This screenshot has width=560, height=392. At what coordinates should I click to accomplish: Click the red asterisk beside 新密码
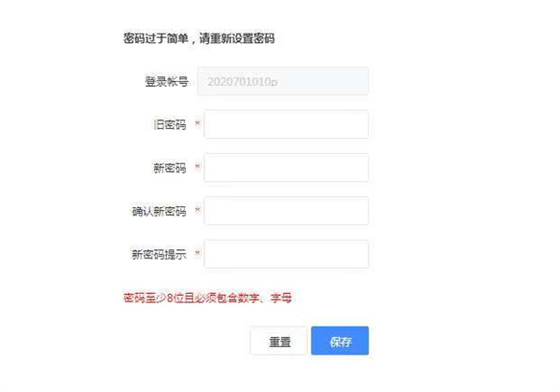click(x=198, y=167)
